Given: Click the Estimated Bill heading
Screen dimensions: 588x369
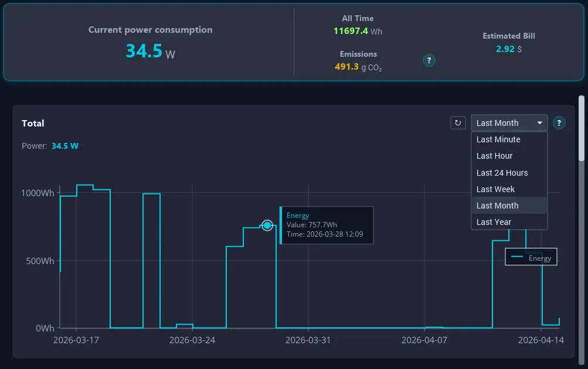Looking at the screenshot, I should [x=508, y=36].
